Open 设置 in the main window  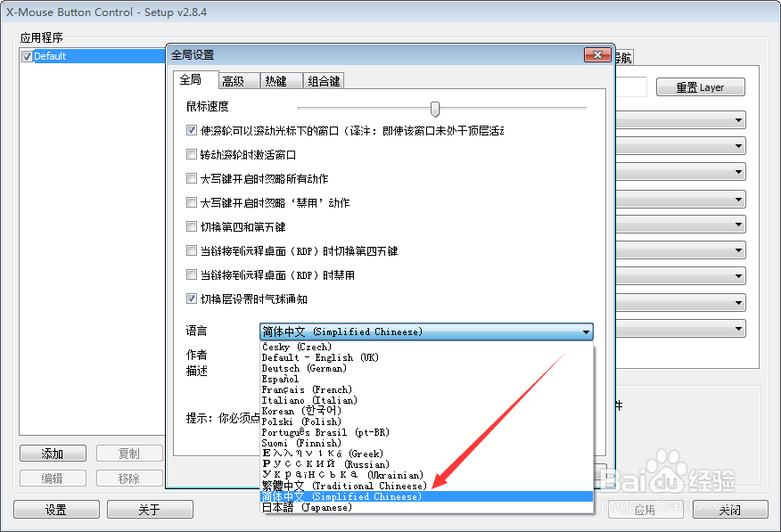(56, 510)
